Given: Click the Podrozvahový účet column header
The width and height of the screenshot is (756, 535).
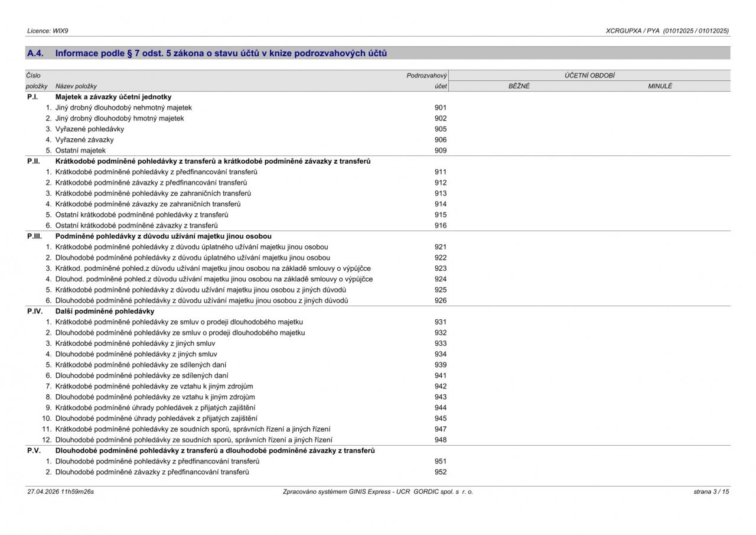Looking at the screenshot, I should tap(426, 81).
